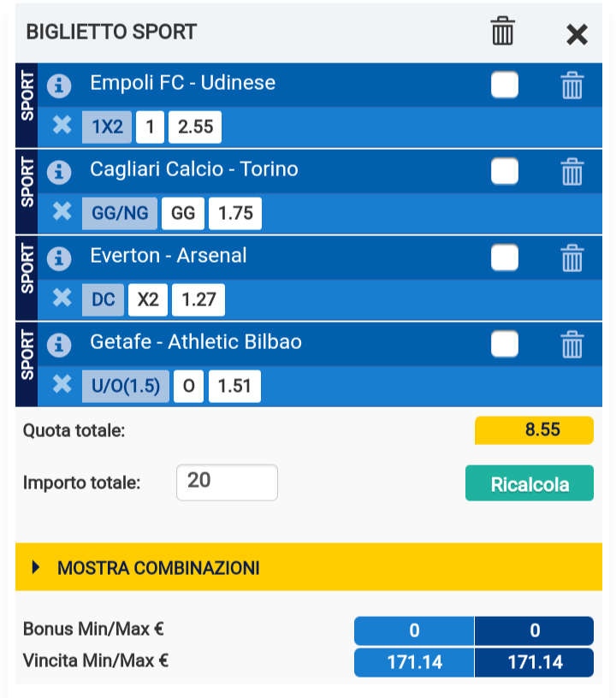Remove DC X2 selection with X icon
The height and width of the screenshot is (698, 616).
click(x=62, y=298)
